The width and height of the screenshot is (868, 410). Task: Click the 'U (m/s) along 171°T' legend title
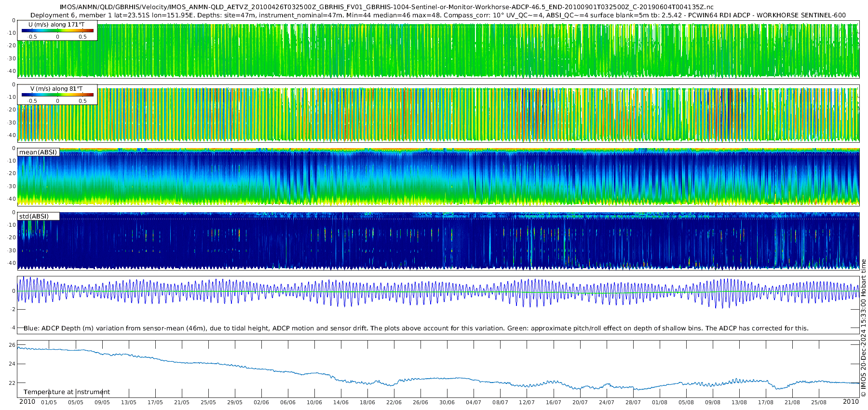(57, 24)
